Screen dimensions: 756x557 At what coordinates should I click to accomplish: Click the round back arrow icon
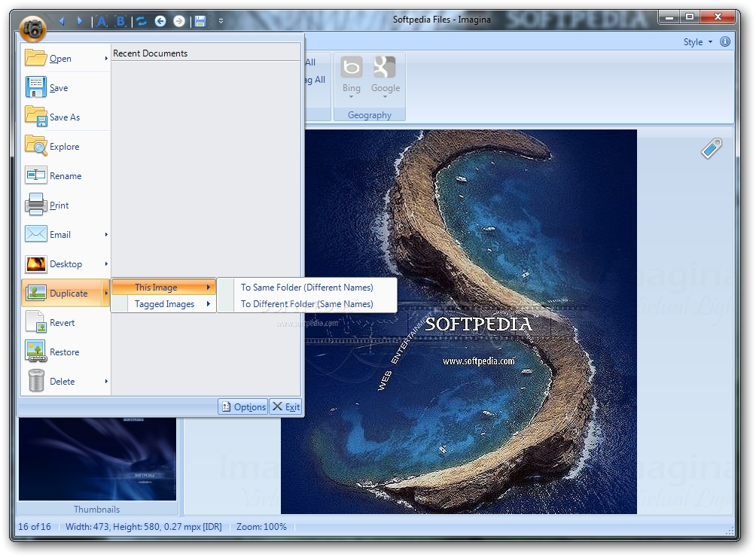click(160, 21)
